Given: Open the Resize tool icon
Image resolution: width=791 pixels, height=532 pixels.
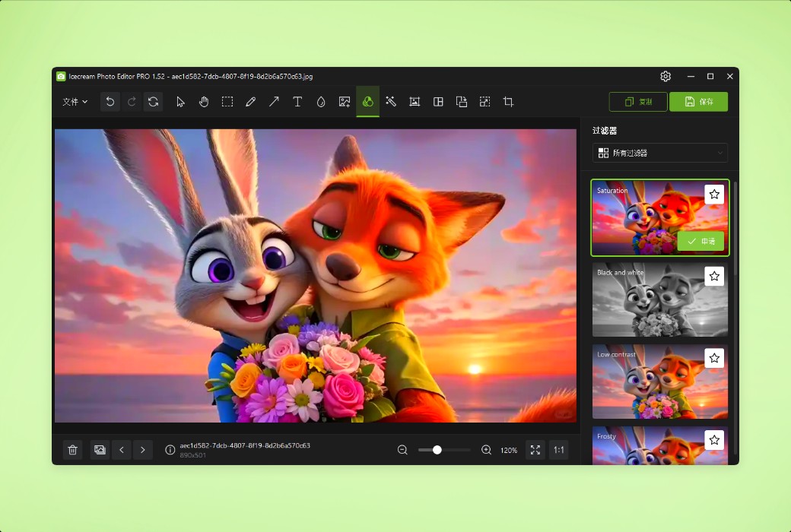Looking at the screenshot, I should [x=484, y=101].
